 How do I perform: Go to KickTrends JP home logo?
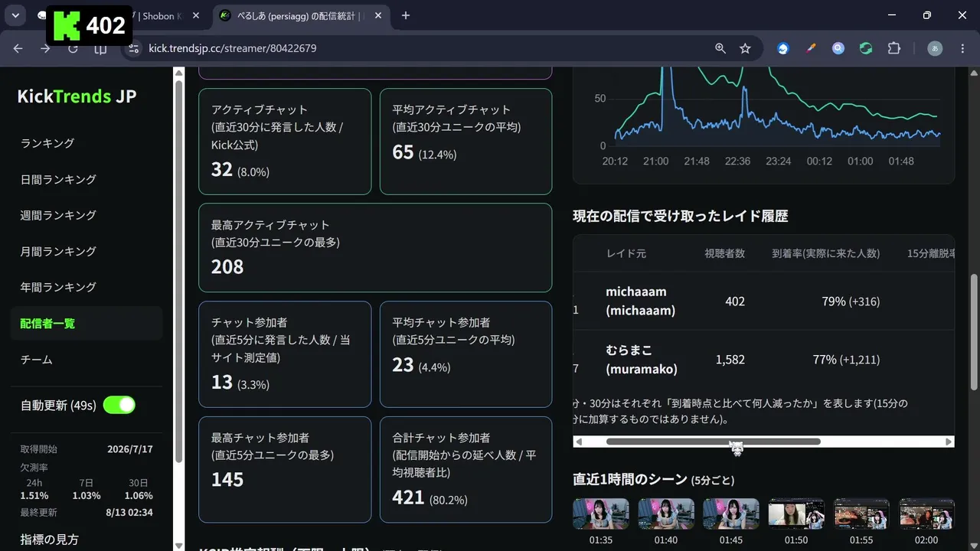tap(77, 96)
